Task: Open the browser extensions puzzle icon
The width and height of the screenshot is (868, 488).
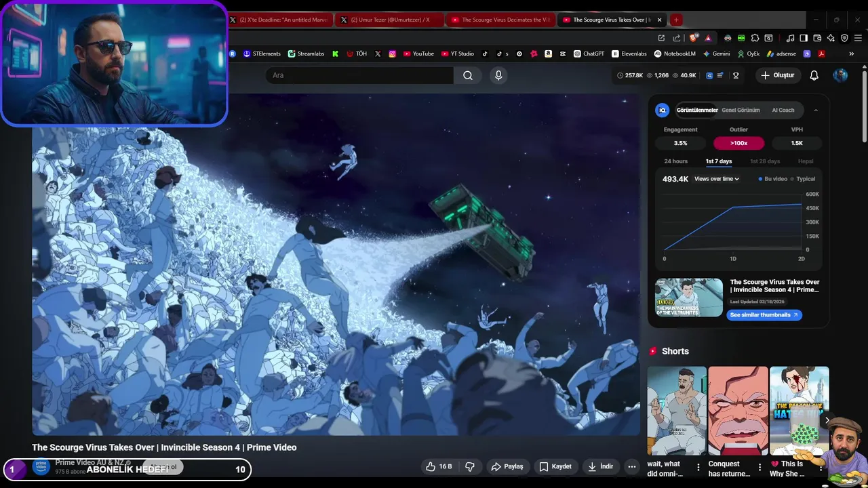Action: click(x=755, y=38)
